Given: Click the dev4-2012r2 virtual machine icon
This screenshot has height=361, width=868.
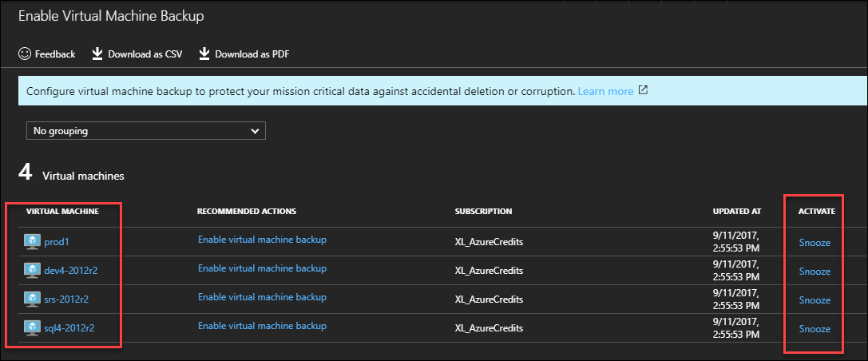Looking at the screenshot, I should (32, 270).
